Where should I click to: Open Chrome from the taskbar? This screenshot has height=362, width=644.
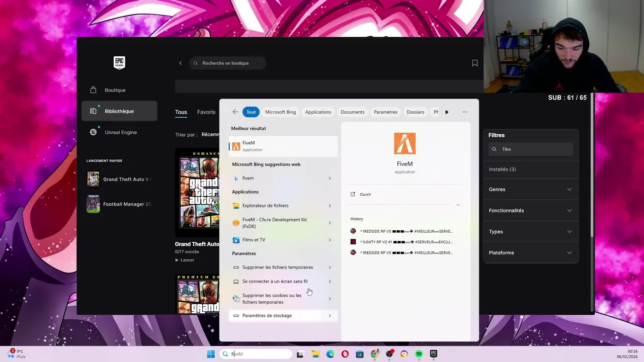(374, 354)
